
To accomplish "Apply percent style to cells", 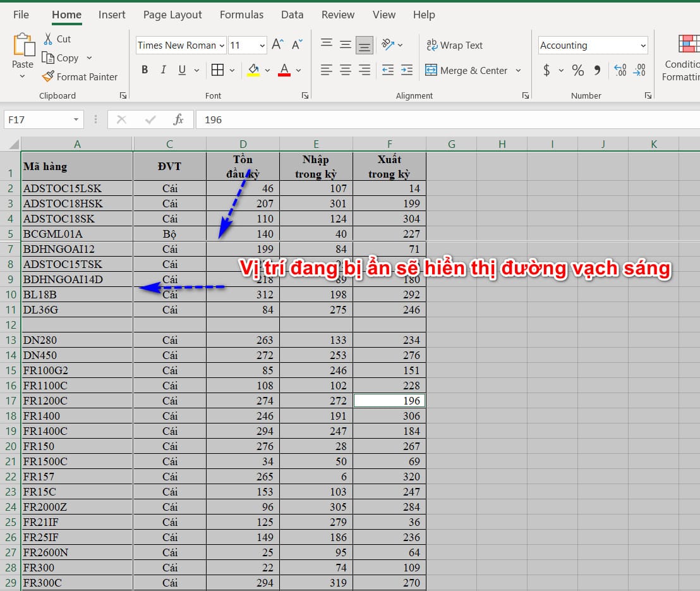I will coord(577,70).
